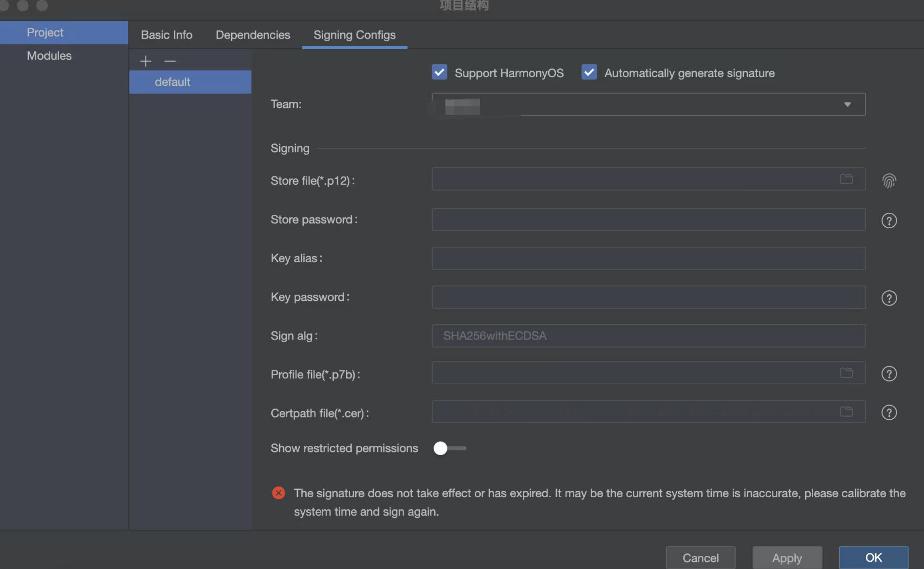Uncheck Automatically generate signature checkbox
Viewport: 924px width, 569px height.
589,72
